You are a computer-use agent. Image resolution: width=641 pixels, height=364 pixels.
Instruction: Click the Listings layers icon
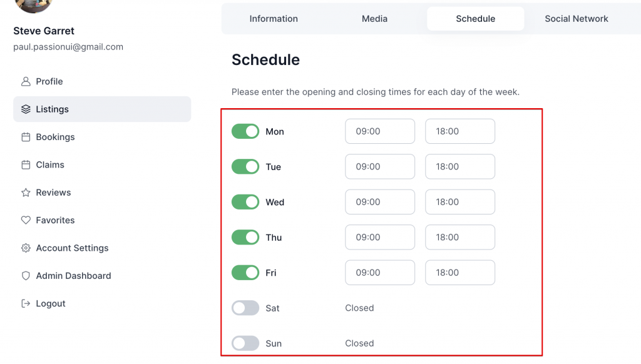[x=26, y=109]
